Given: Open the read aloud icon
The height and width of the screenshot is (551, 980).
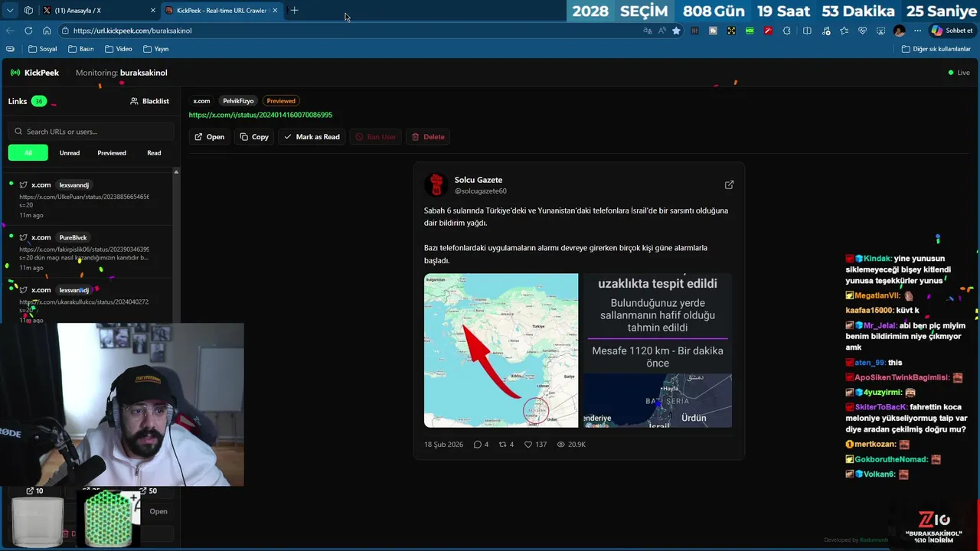Looking at the screenshot, I should (x=661, y=31).
